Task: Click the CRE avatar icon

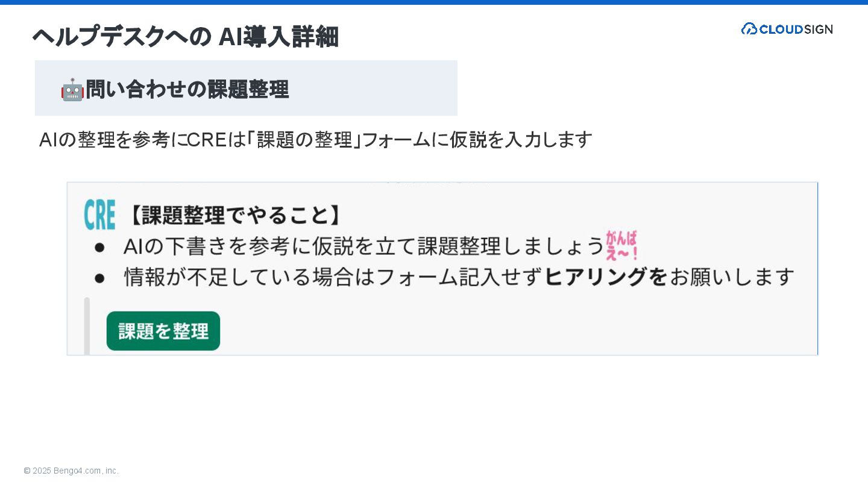Action: [x=99, y=215]
